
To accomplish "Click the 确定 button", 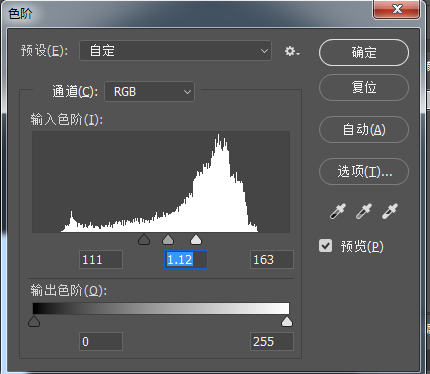I will click(364, 52).
